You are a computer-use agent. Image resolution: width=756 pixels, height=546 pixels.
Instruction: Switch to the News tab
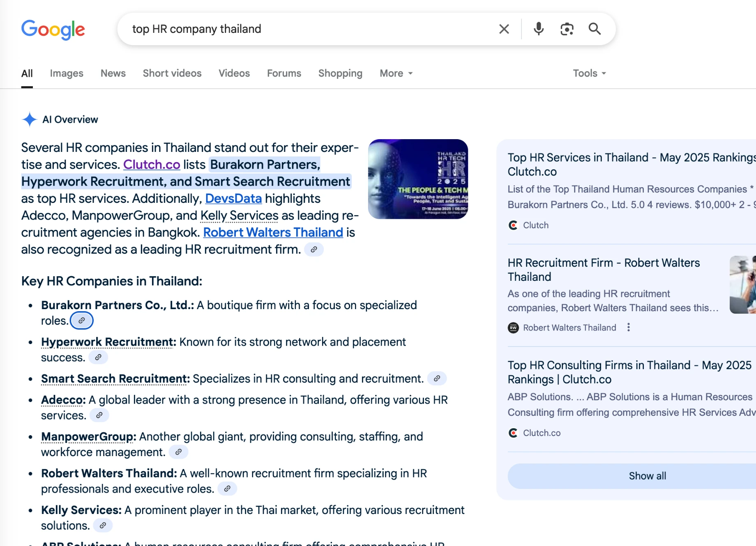pos(113,73)
